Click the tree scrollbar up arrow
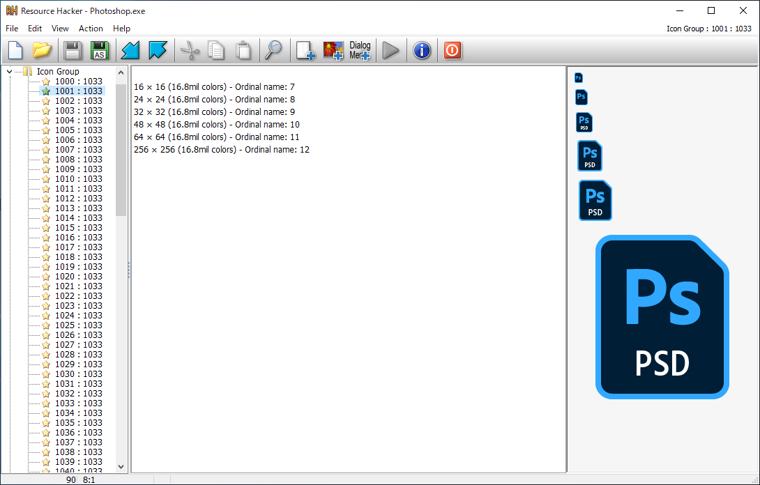The height and width of the screenshot is (485, 760). [121, 72]
